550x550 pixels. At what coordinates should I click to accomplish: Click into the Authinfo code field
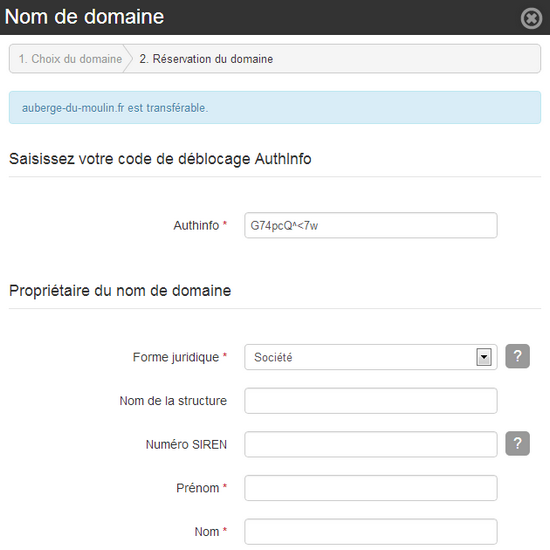pyautogui.click(x=371, y=225)
